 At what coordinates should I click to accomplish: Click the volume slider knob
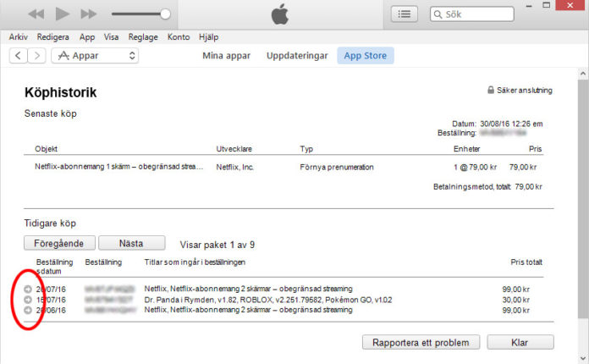[165, 14]
